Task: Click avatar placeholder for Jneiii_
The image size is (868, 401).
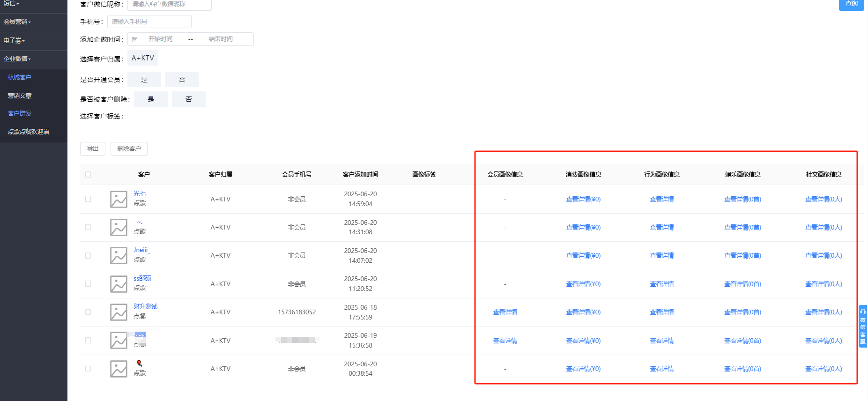Action: pyautogui.click(x=119, y=256)
